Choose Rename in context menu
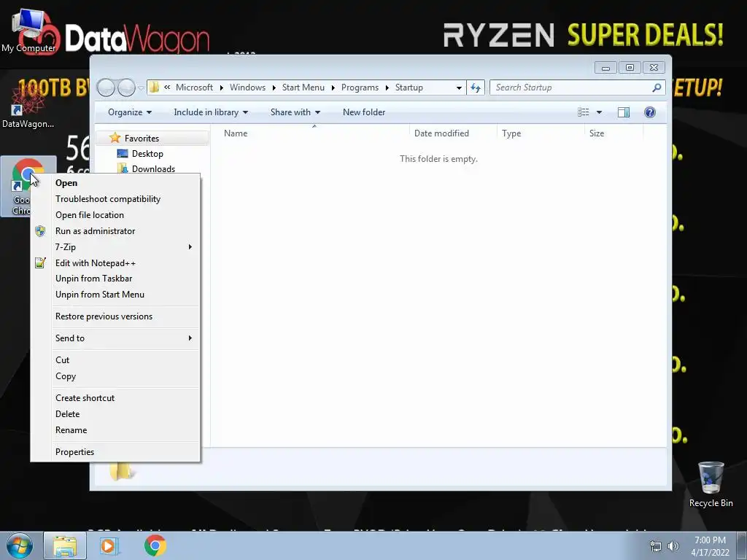 point(115,430)
